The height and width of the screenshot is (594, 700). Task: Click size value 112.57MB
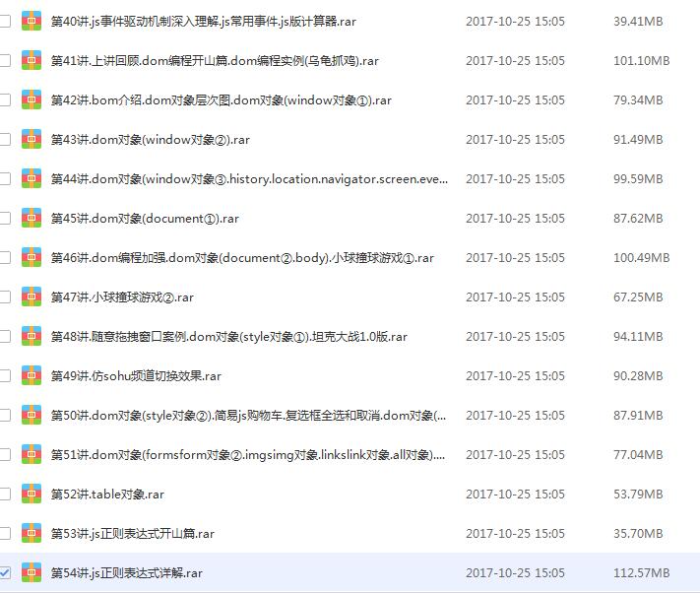(642, 573)
